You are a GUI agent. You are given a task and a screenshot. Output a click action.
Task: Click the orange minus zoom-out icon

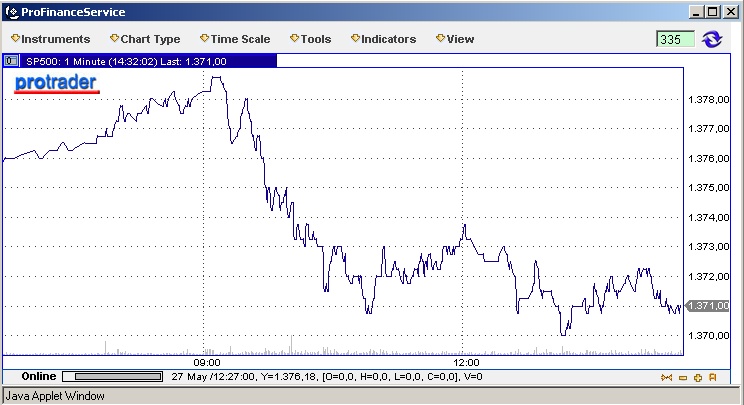point(683,377)
